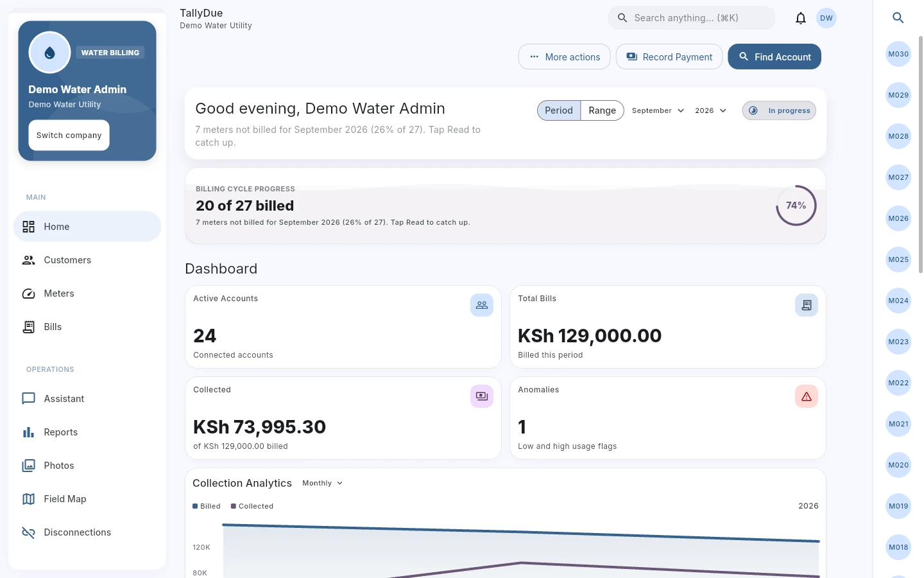This screenshot has width=924, height=578.
Task: Open Anomalies card showing 1
Action: [x=668, y=418]
